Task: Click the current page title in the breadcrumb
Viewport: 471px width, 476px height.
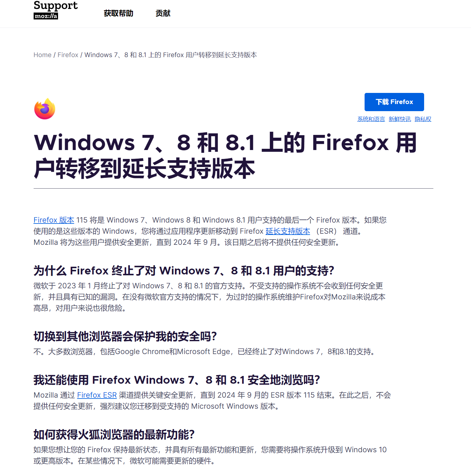Action: point(171,55)
